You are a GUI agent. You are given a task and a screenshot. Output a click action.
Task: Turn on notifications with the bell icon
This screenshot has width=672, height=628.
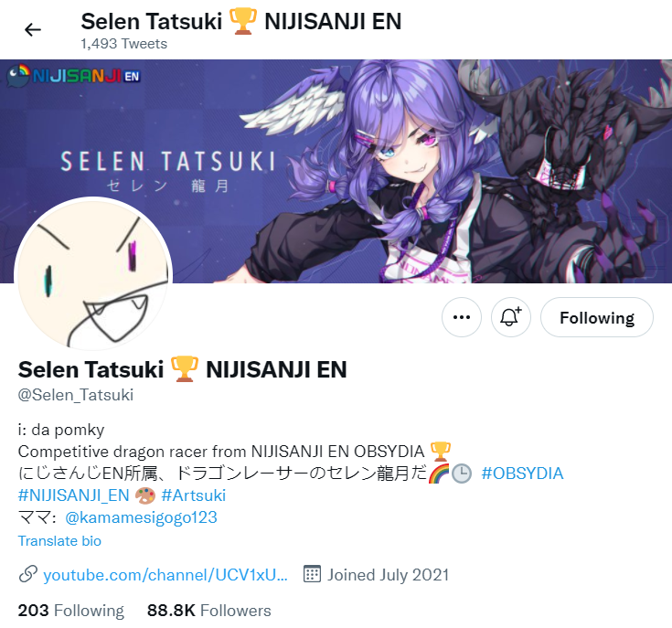click(x=510, y=317)
